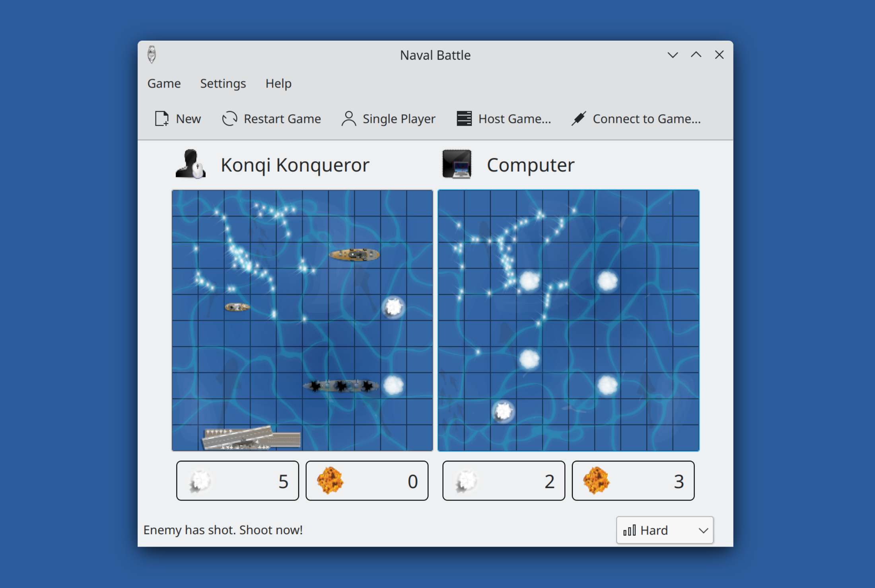875x588 pixels.
Task: Open the Game menu
Action: pos(164,84)
